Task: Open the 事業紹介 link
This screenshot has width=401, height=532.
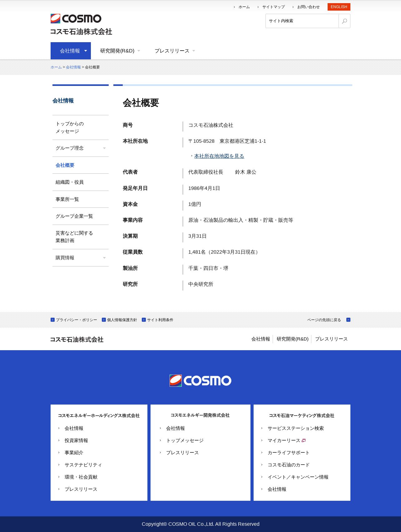Action: pyautogui.click(x=74, y=453)
